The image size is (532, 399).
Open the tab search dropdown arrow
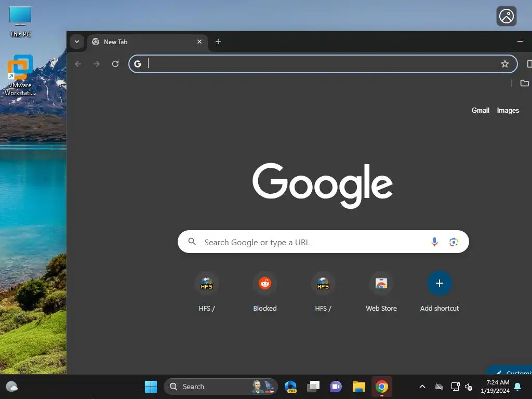pyautogui.click(x=77, y=42)
